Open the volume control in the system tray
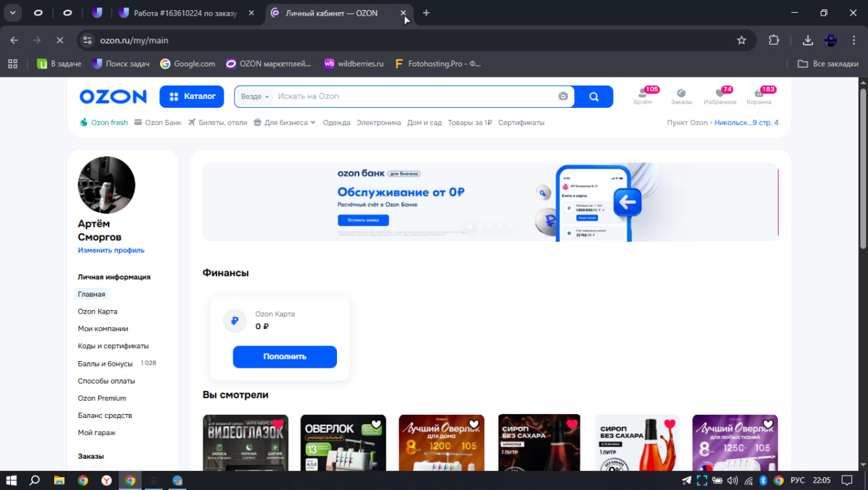Viewport: 868px width, 490px height. 732,480
